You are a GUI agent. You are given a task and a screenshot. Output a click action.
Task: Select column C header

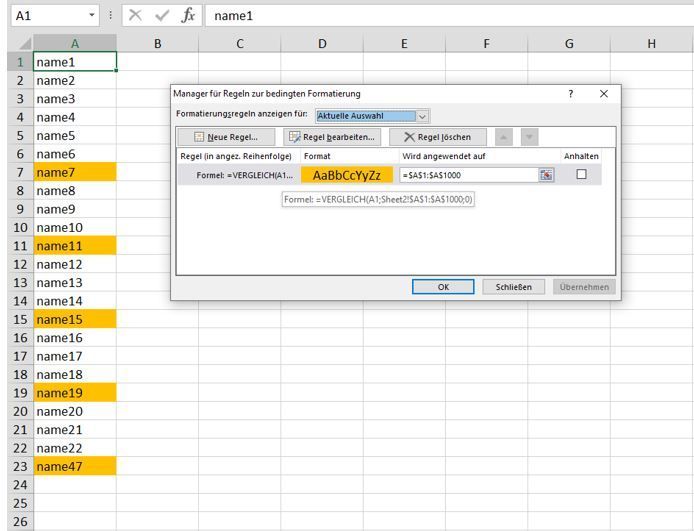[239, 43]
